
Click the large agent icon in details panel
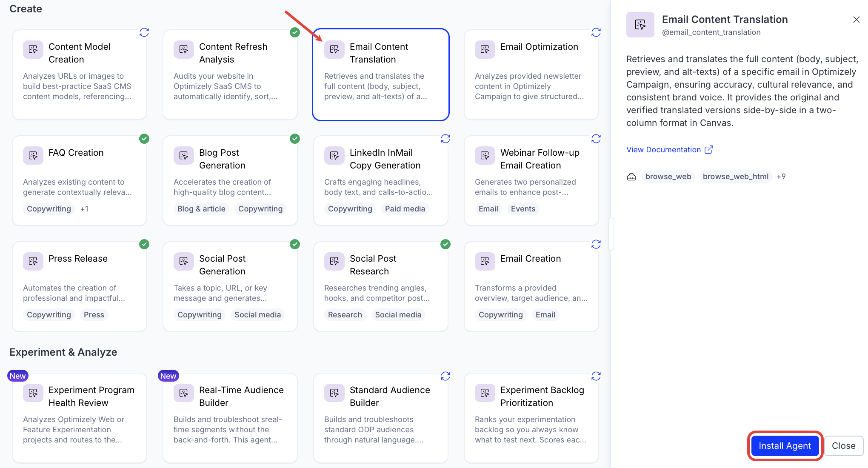(x=640, y=25)
